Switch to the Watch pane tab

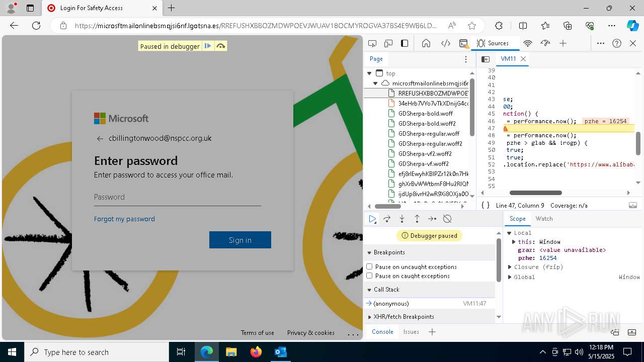pyautogui.click(x=544, y=219)
